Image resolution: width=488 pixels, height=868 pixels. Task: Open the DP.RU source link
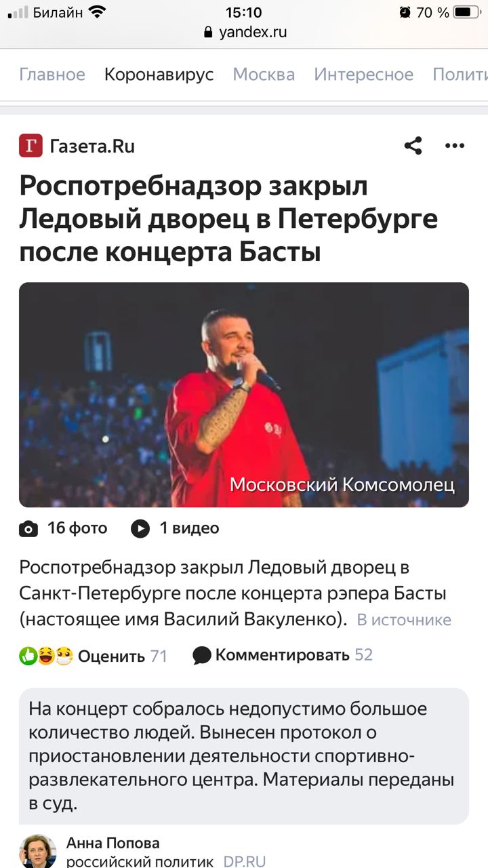tap(245, 862)
